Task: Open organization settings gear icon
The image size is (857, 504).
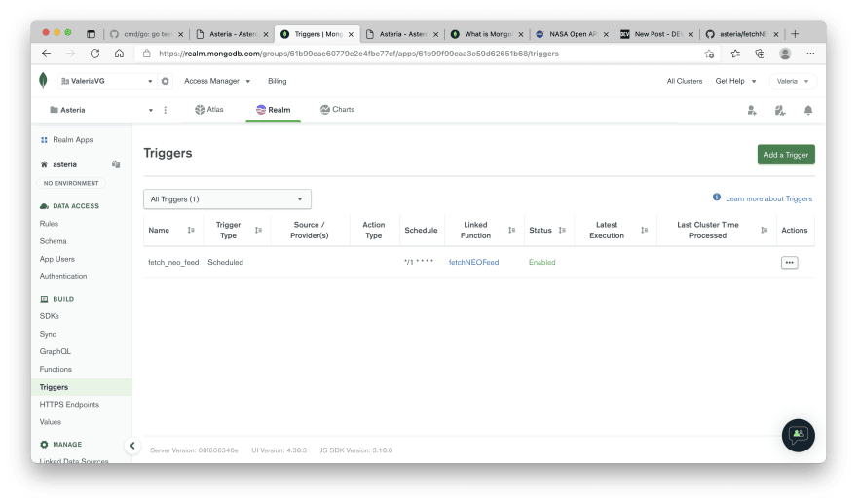Action: point(165,81)
